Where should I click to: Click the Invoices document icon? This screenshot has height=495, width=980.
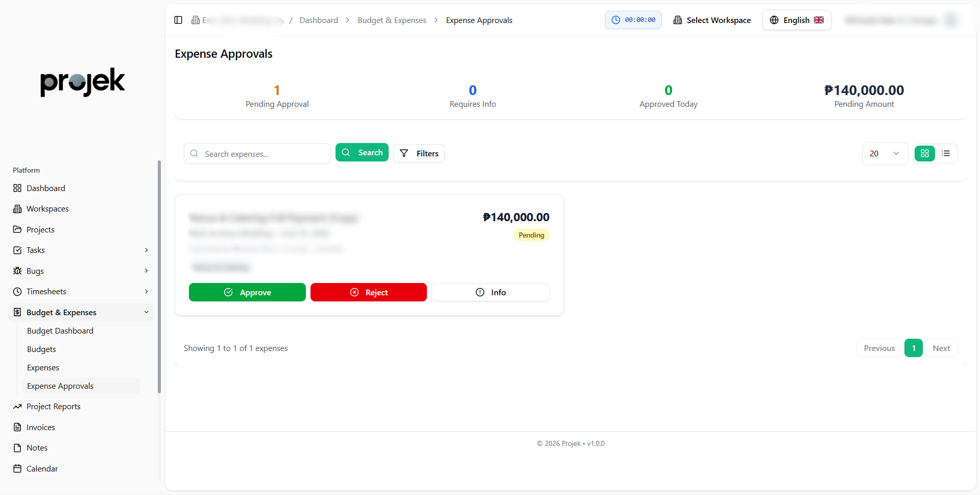pos(17,427)
